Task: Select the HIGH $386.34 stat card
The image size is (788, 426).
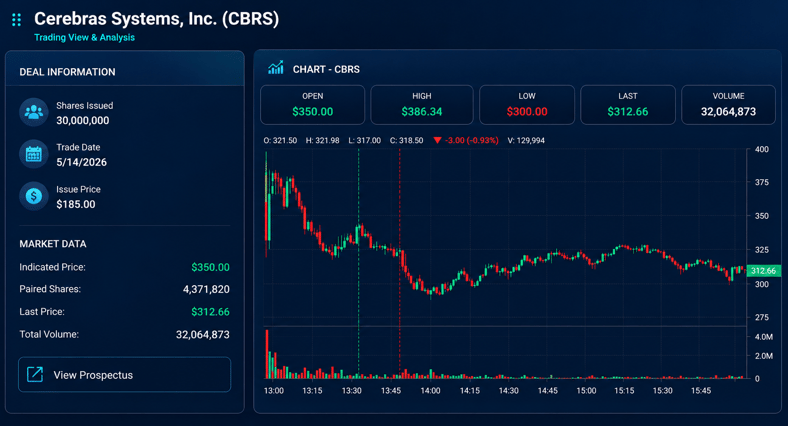Action: [422, 104]
